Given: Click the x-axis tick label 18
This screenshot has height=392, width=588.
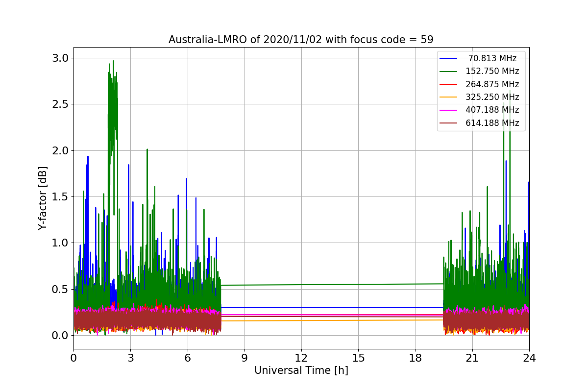Looking at the screenshot, I should (x=415, y=358).
